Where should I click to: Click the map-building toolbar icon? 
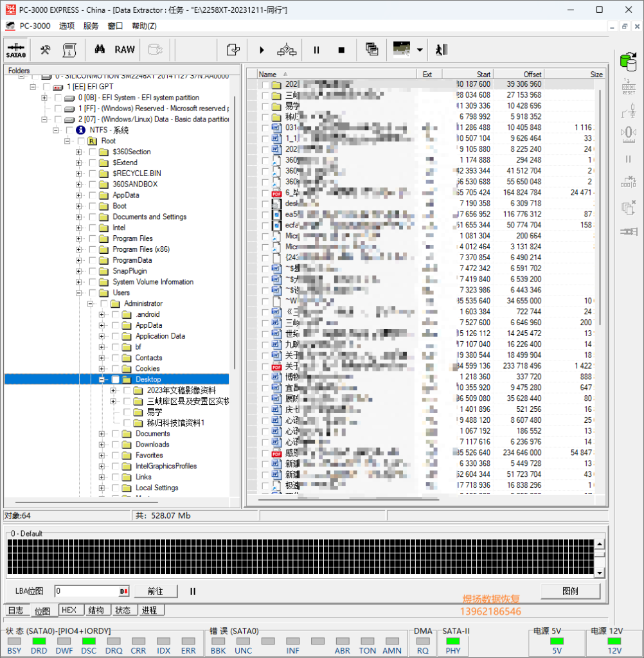(x=287, y=50)
